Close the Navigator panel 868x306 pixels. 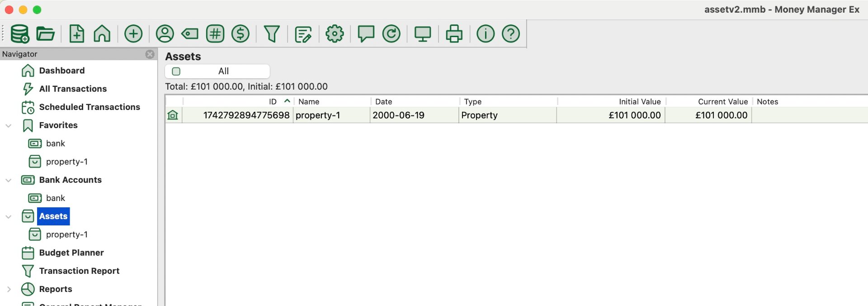coord(150,54)
